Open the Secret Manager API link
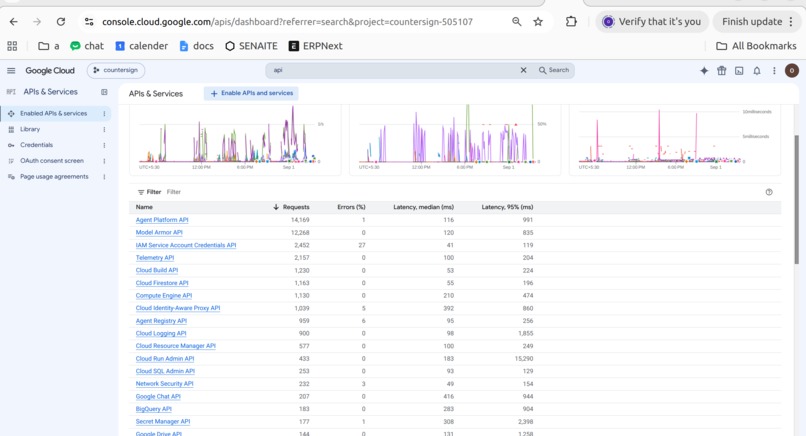 pos(162,421)
